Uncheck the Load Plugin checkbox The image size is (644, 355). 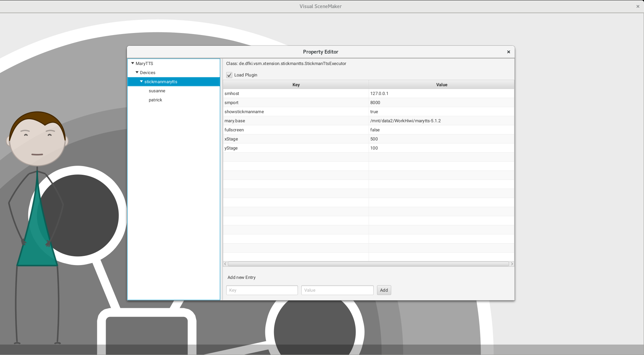[229, 75]
